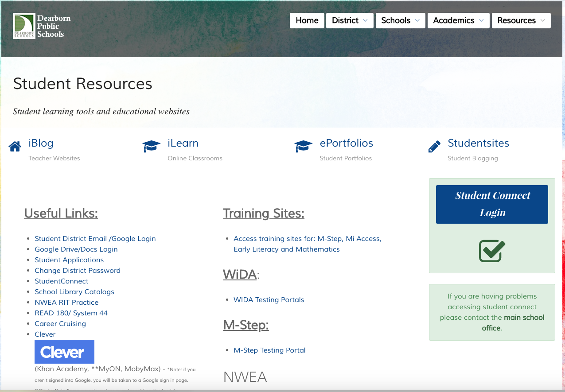Click the Student learning tools tagline
565x392 pixels.
(x=101, y=111)
